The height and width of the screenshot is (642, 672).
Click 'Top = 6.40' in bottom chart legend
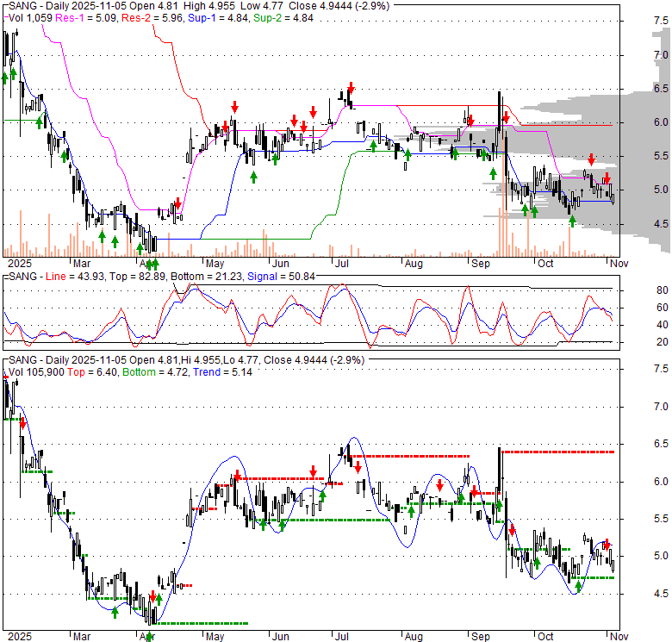point(92,372)
